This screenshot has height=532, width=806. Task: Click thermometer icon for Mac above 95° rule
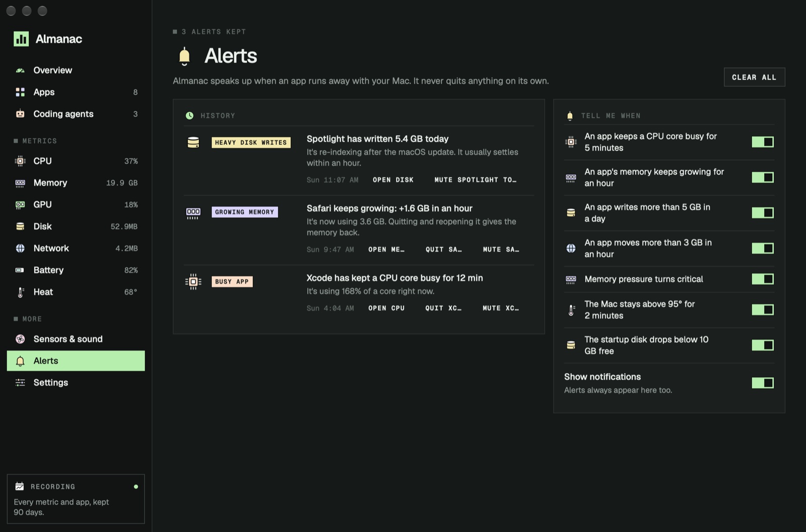[x=571, y=310]
